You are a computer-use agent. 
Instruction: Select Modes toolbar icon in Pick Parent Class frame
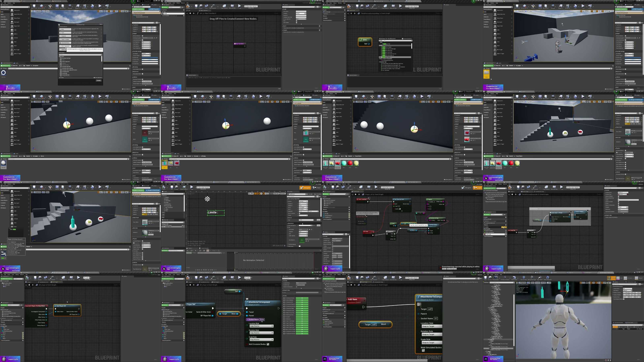(50, 6)
